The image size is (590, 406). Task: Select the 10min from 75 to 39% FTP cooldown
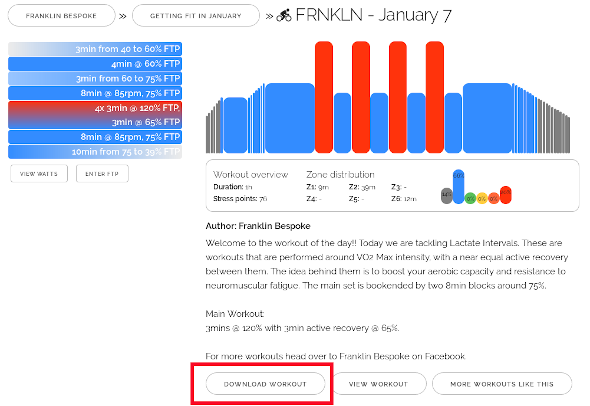pyautogui.click(x=95, y=152)
